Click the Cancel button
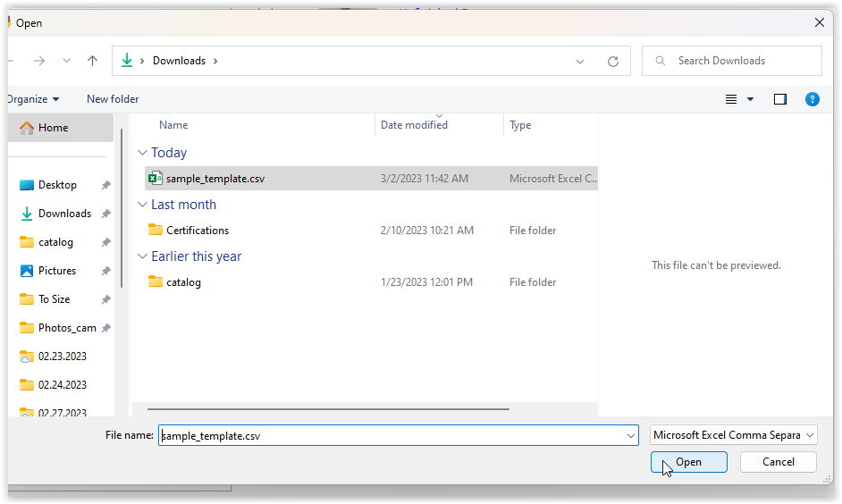The height and width of the screenshot is (504, 842). [779, 462]
